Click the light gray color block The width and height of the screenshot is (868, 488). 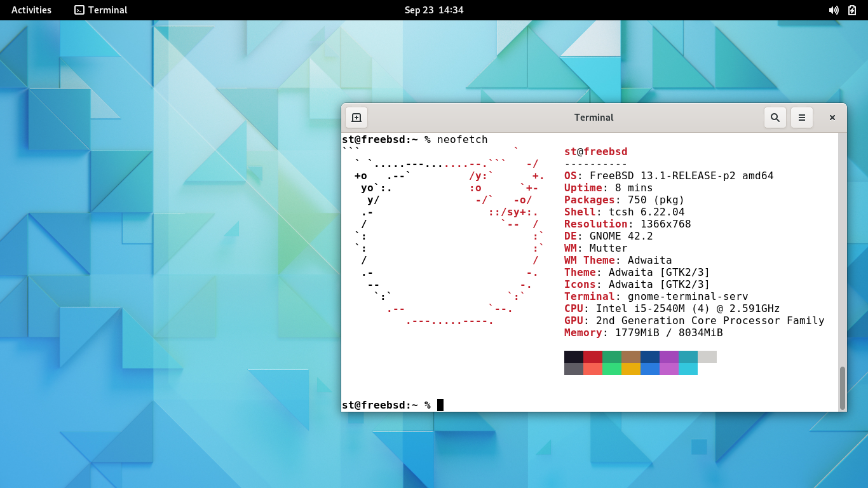[x=707, y=356]
